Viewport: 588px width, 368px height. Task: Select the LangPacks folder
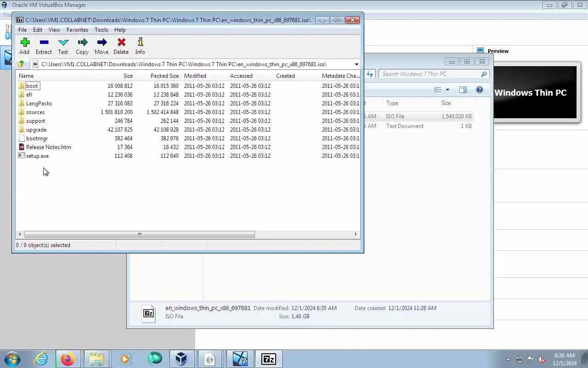(39, 103)
